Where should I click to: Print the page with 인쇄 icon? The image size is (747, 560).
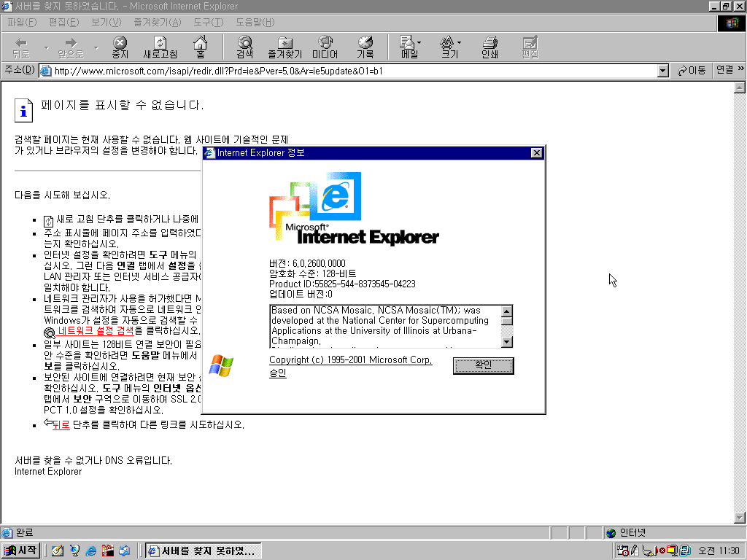pyautogui.click(x=489, y=47)
